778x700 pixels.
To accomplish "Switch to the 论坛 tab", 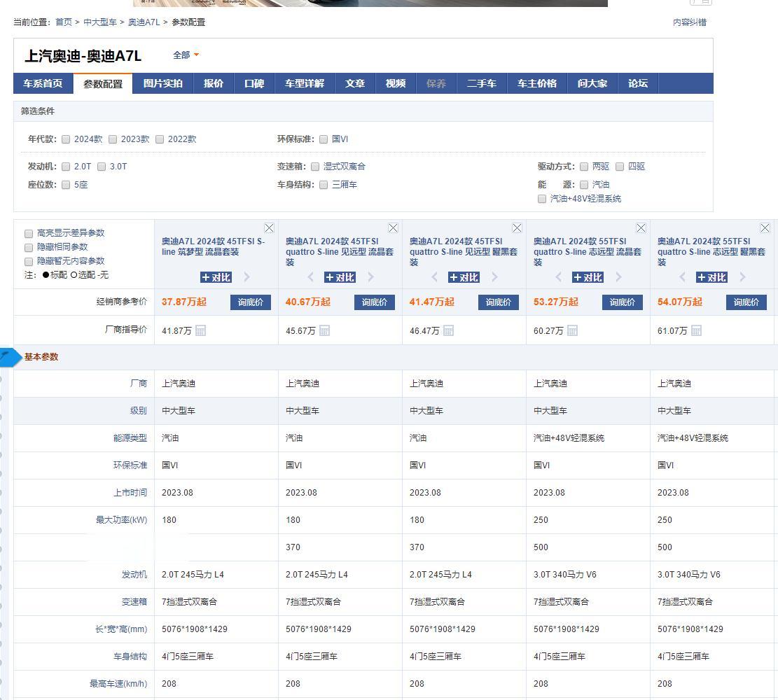I will pyautogui.click(x=638, y=83).
